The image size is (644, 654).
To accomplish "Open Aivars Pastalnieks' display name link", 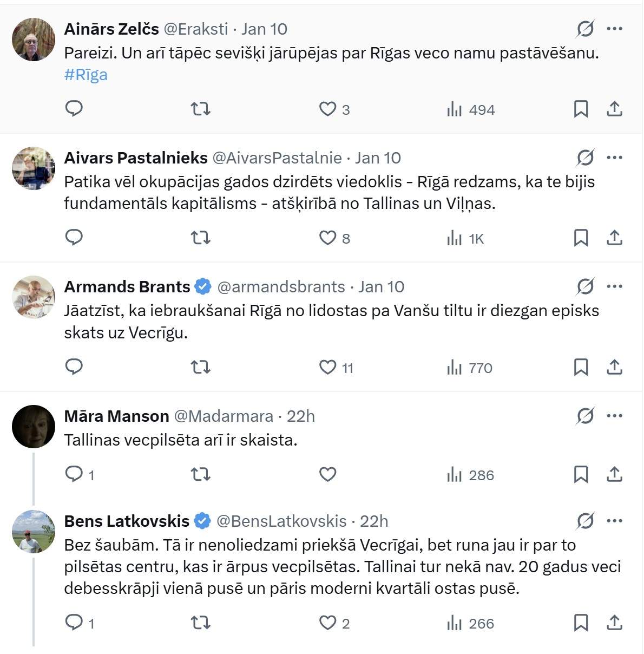I will click(136, 158).
